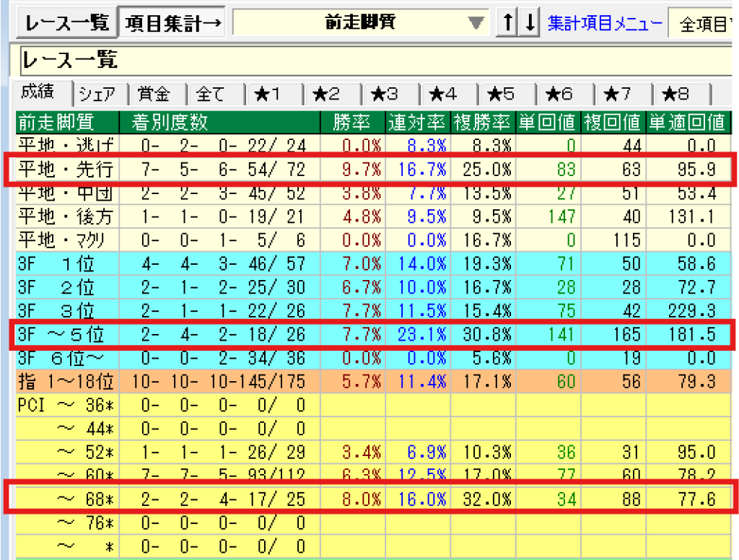The width and height of the screenshot is (739, 560).
Task: Sort by the 勝率 column header
Action: 354,121
